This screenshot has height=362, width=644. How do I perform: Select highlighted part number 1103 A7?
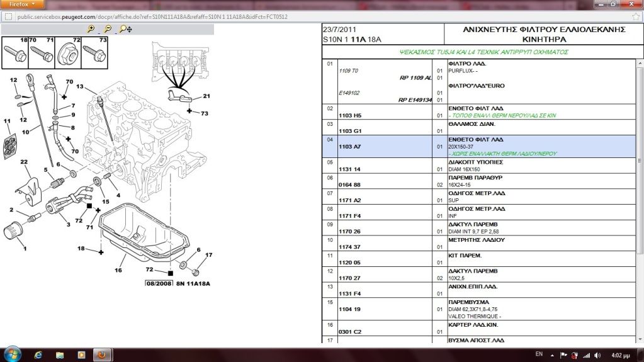tap(350, 147)
